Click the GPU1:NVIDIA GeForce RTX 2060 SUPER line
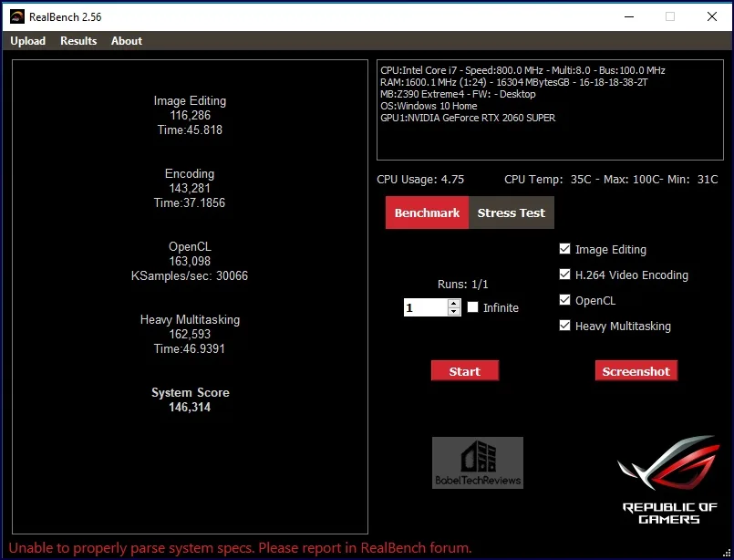The height and width of the screenshot is (560, 734). [468, 118]
